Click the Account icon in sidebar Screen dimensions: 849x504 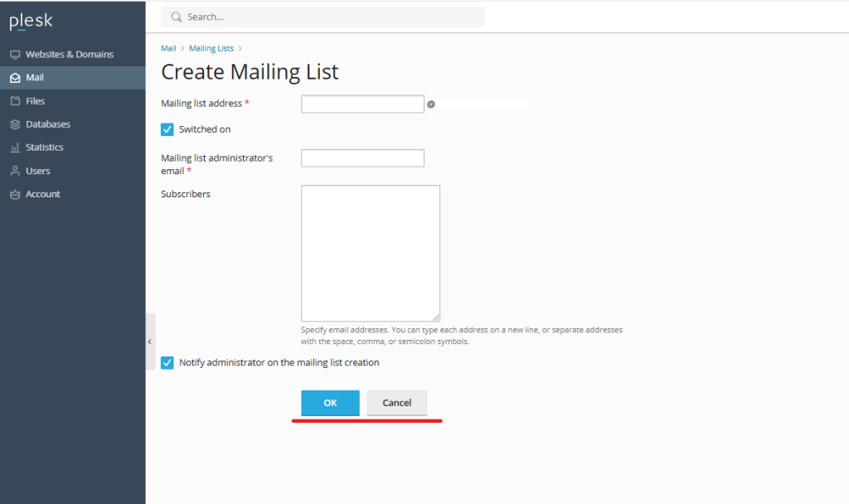tap(15, 194)
